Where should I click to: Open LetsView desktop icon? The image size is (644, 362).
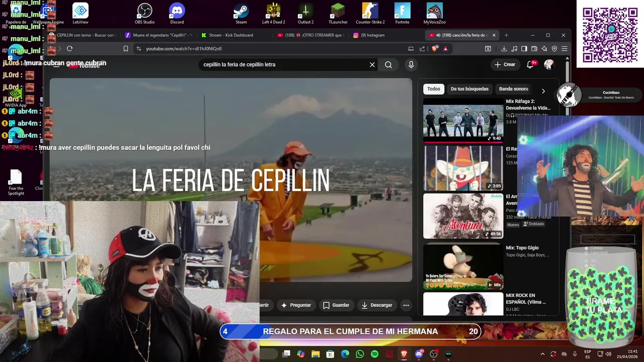tap(80, 14)
